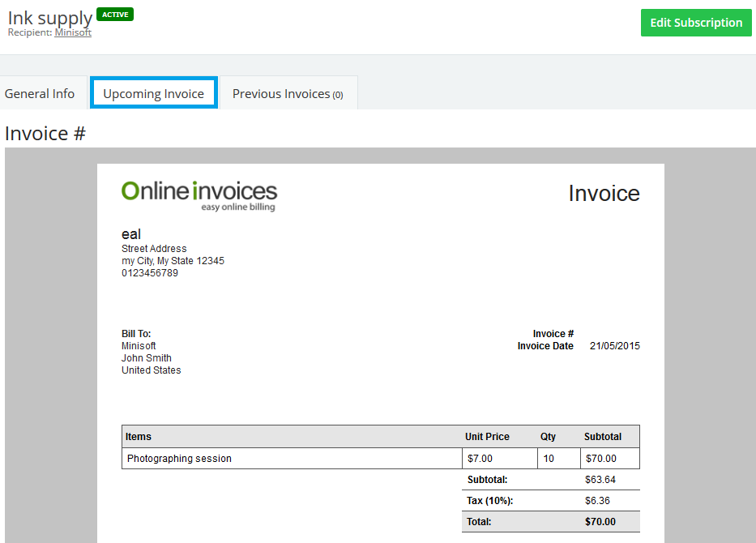Click the Unit Price column header
Image resolution: width=756 pixels, height=543 pixels.
tap(487, 437)
